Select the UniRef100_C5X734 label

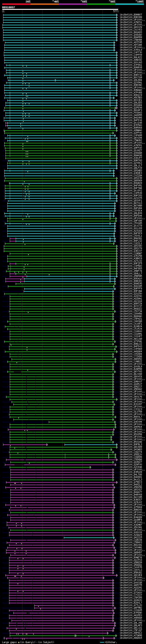click(131, 311)
